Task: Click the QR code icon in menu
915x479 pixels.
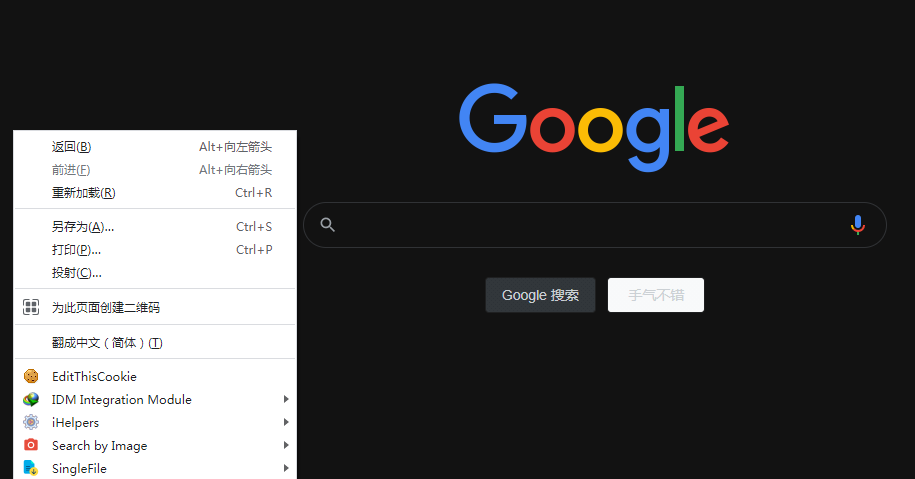Action: pyautogui.click(x=31, y=307)
